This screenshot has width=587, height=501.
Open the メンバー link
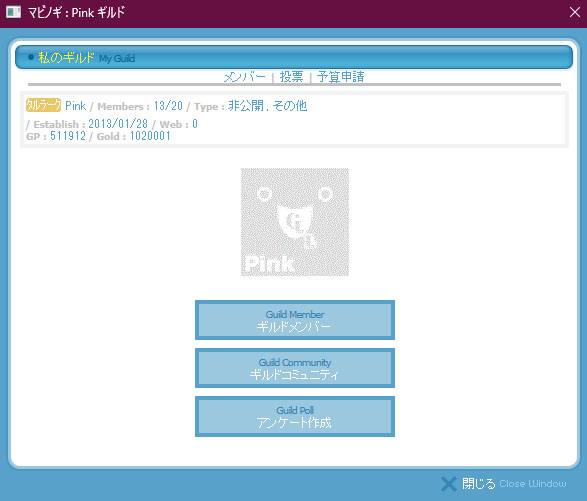(x=244, y=77)
